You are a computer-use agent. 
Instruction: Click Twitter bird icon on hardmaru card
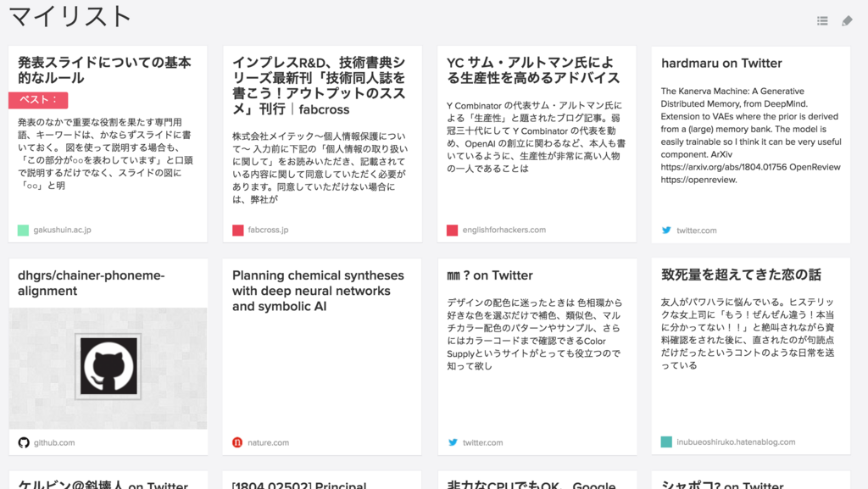(666, 231)
